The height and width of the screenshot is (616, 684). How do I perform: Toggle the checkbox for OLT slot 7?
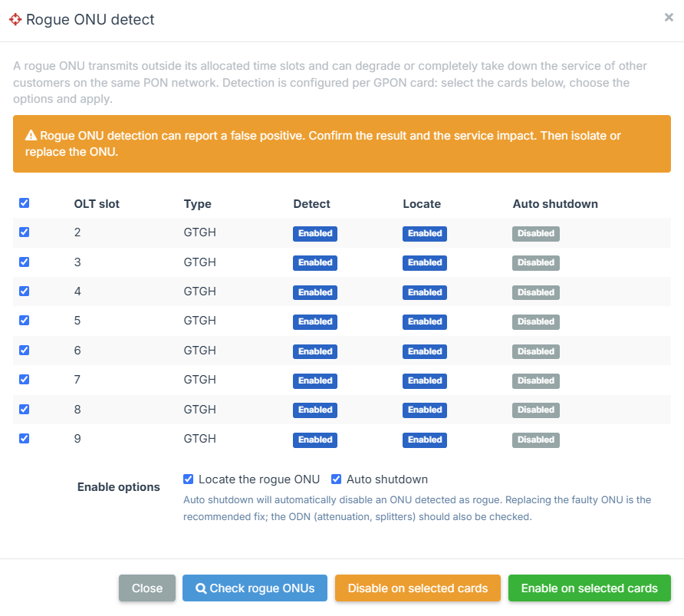[x=25, y=379]
